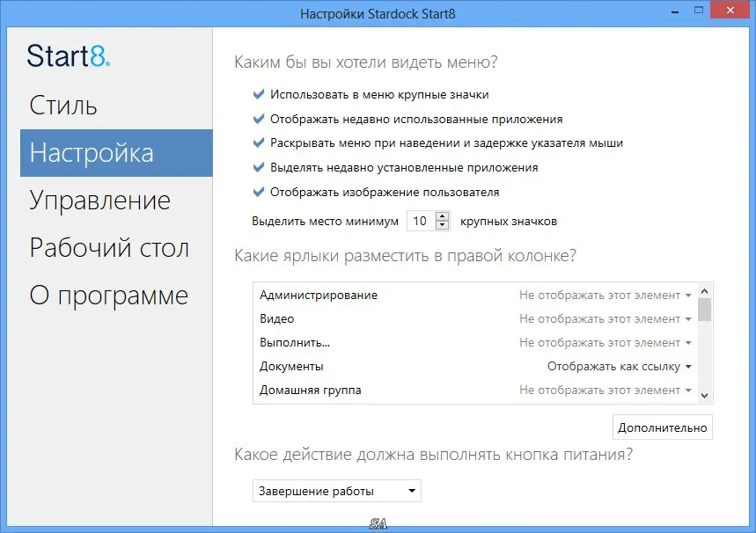Viewport: 756px width, 533px height.
Task: Uncheck "Использовать в меню крупные значки"
Action: pos(258,93)
